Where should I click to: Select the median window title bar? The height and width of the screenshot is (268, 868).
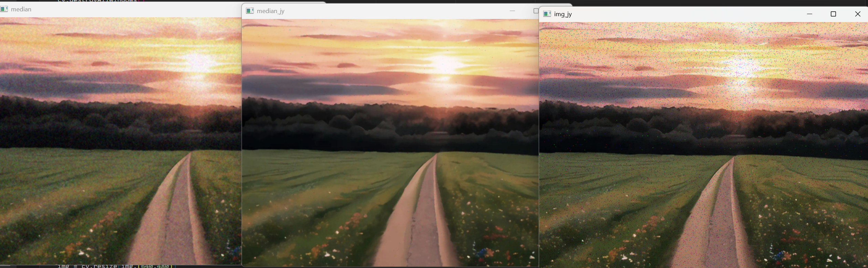[121, 9]
